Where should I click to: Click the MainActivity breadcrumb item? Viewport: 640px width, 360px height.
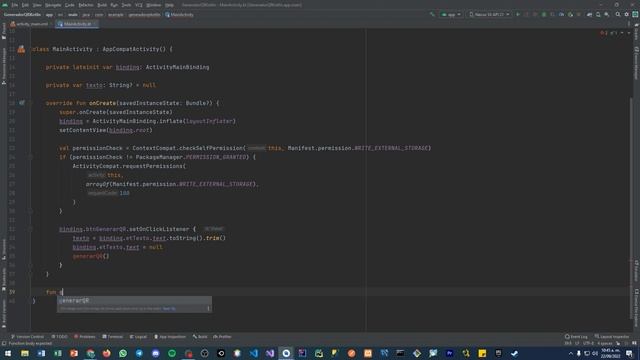180,15
